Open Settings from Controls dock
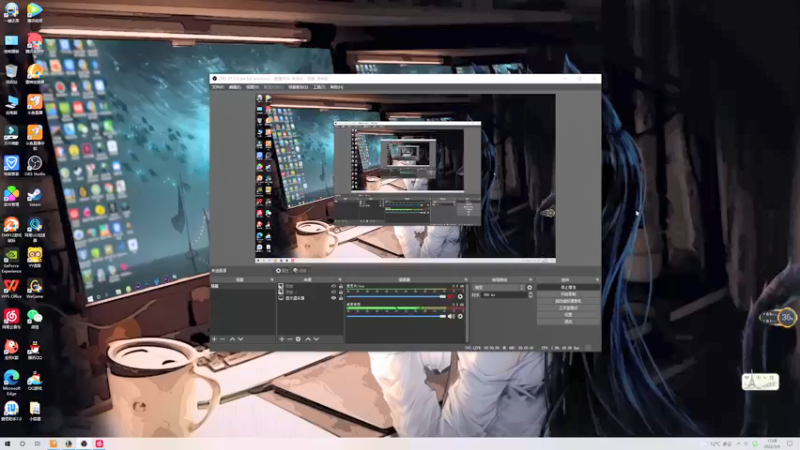This screenshot has width=800, height=450. 568,315
